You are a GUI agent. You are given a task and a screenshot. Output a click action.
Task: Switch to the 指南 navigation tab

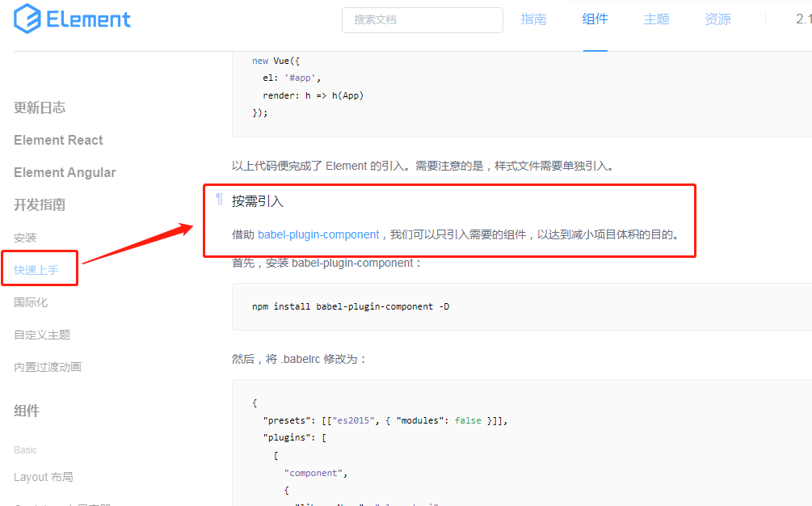533,19
